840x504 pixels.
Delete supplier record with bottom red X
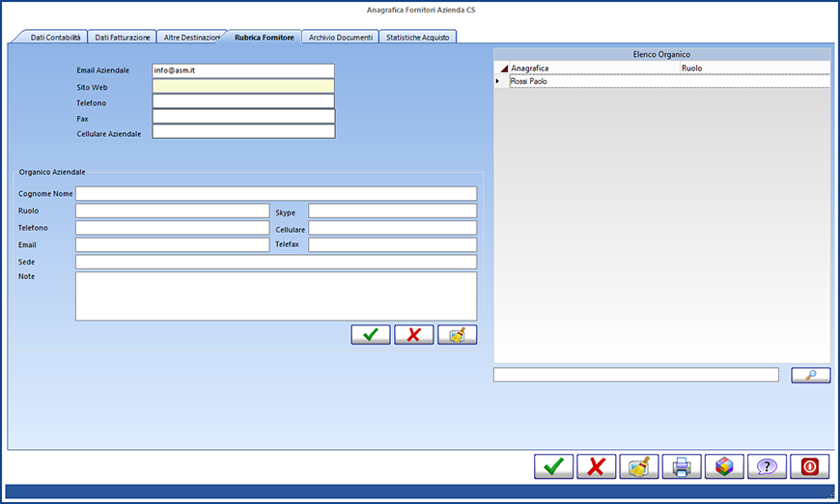pos(597,466)
